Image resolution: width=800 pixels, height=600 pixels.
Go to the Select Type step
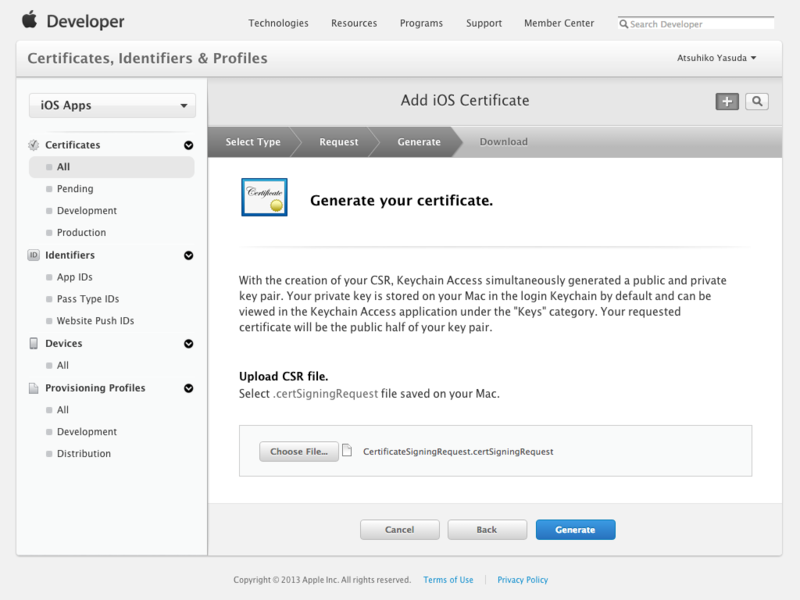253,142
